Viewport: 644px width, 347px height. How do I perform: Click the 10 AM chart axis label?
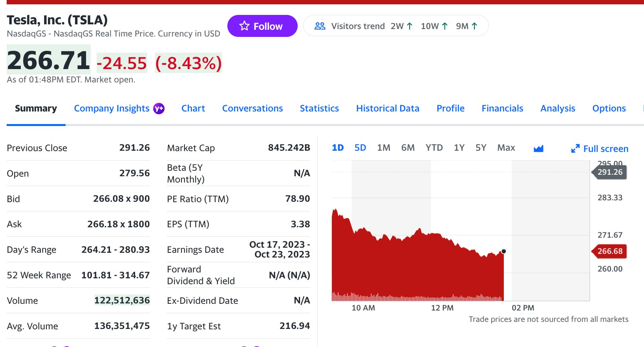[363, 308]
